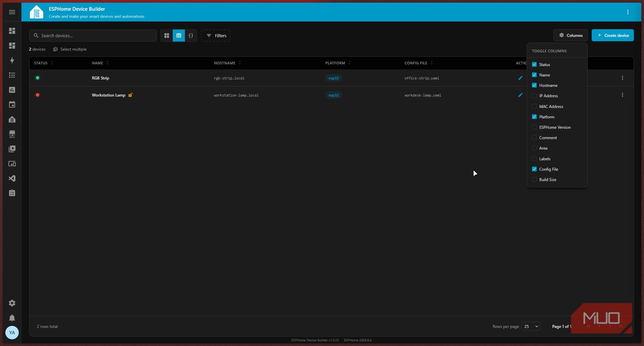Uncheck the Status column checkbox
The height and width of the screenshot is (346, 644).
534,64
